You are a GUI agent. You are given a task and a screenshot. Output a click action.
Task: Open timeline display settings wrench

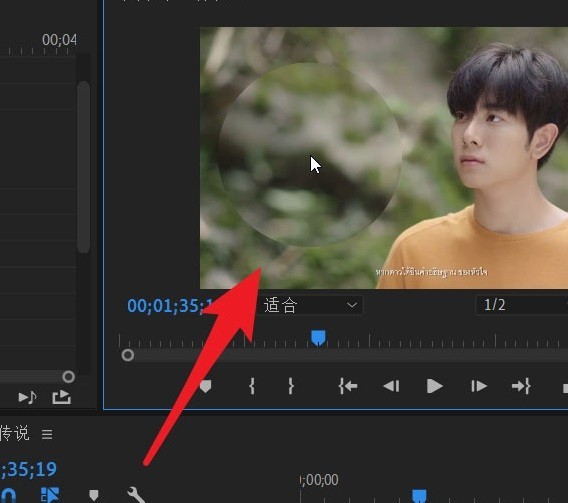[x=136, y=495]
